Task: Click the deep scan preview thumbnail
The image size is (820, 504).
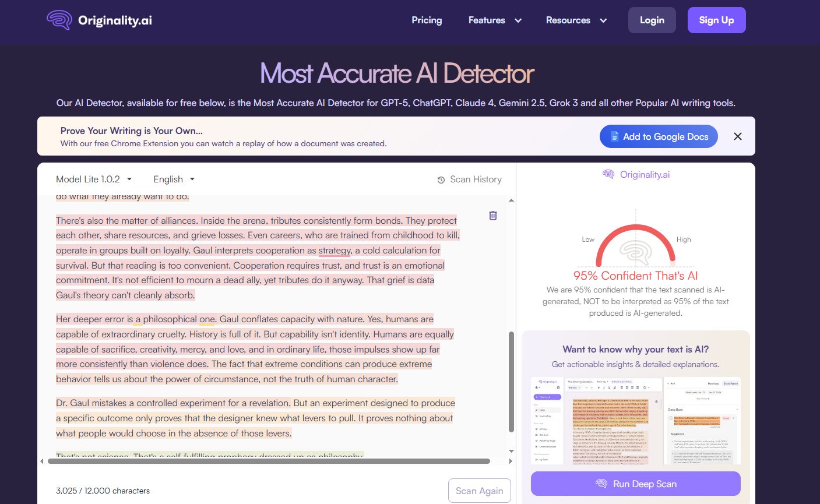Action: [x=635, y=420]
